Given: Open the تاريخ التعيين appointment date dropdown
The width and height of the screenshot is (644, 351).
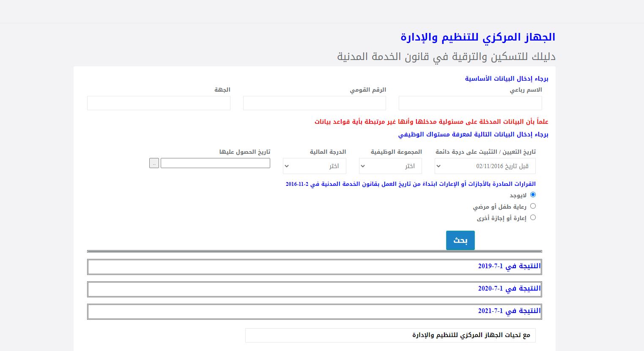Looking at the screenshot, I should 485,166.
